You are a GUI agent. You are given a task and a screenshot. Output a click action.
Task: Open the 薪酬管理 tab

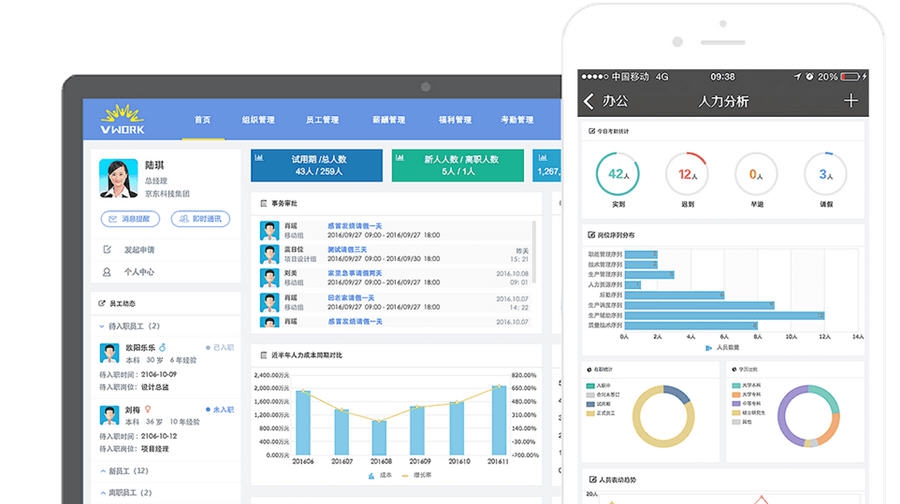click(x=389, y=119)
